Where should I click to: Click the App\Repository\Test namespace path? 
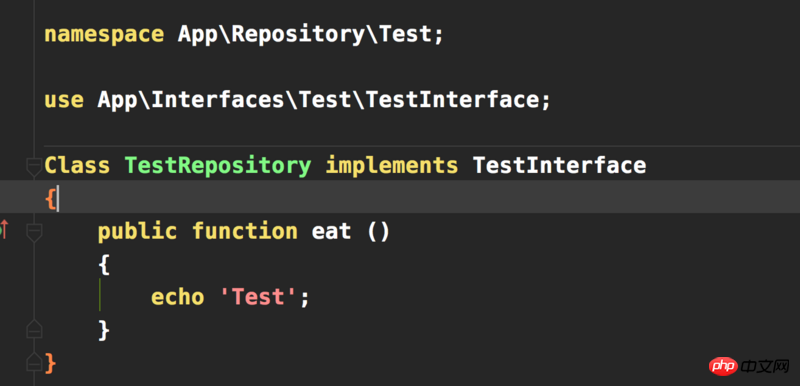pyautogui.click(x=305, y=35)
